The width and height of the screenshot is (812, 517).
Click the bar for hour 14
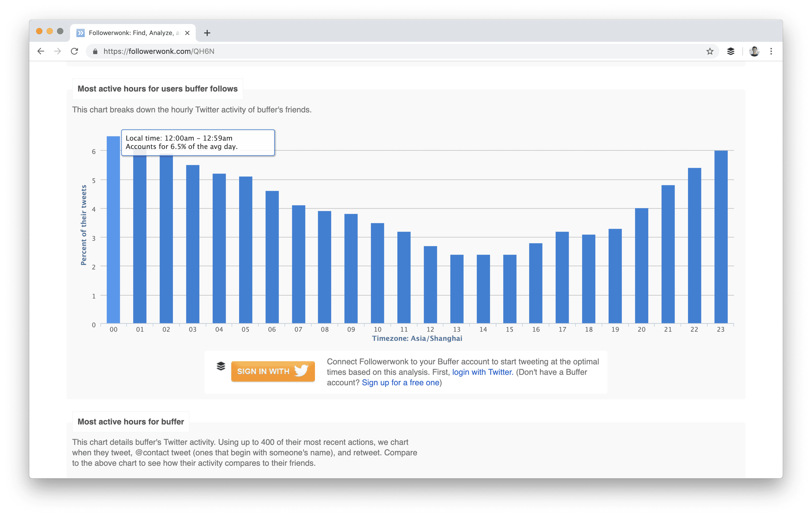point(483,289)
